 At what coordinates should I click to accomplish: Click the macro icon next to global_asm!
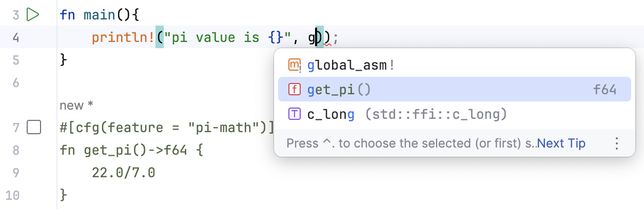point(295,65)
